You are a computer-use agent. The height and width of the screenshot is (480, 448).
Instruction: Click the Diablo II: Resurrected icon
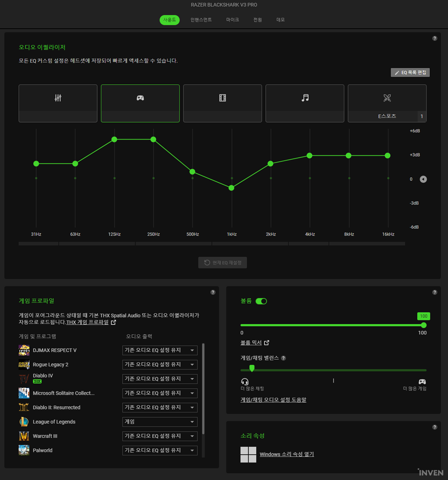coord(24,407)
